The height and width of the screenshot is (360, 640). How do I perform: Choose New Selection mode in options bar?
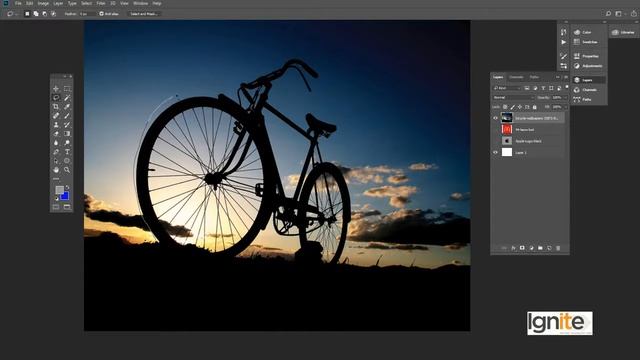27,13
